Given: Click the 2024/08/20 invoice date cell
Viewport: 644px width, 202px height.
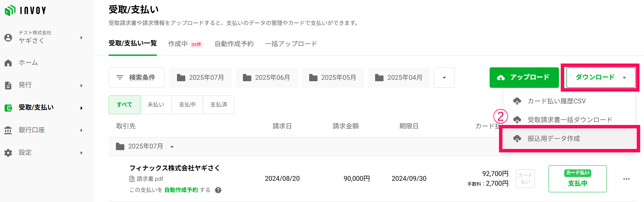Looking at the screenshot, I should click(282, 179).
